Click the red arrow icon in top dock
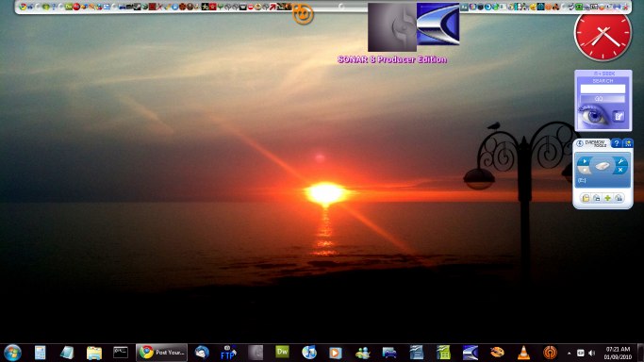 tap(272, 7)
